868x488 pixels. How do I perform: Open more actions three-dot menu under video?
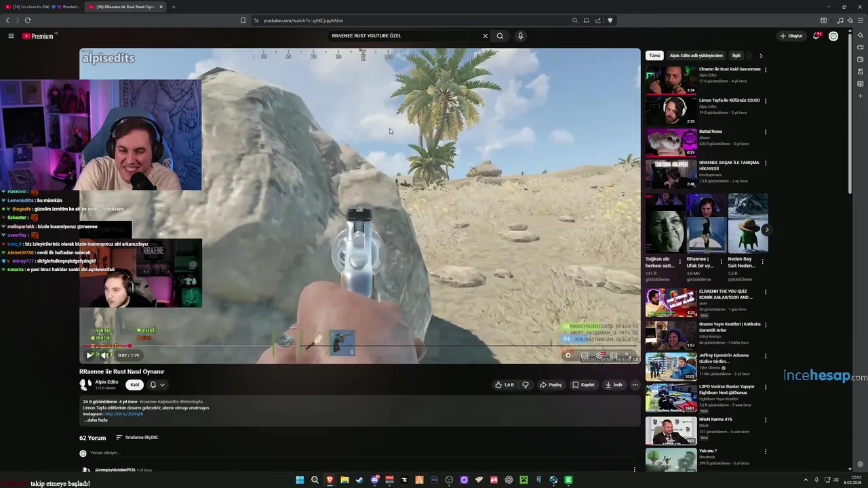tap(635, 385)
